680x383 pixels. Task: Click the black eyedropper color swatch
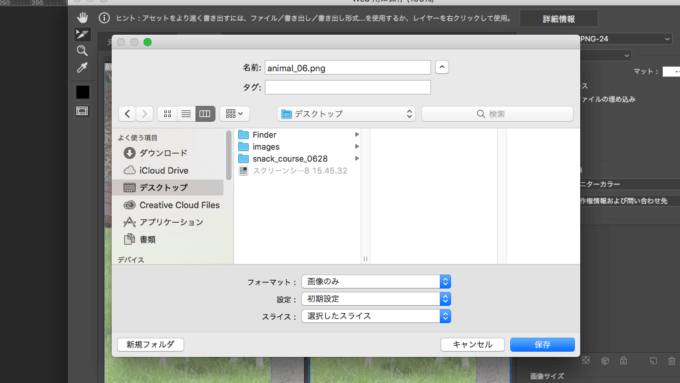tap(82, 92)
